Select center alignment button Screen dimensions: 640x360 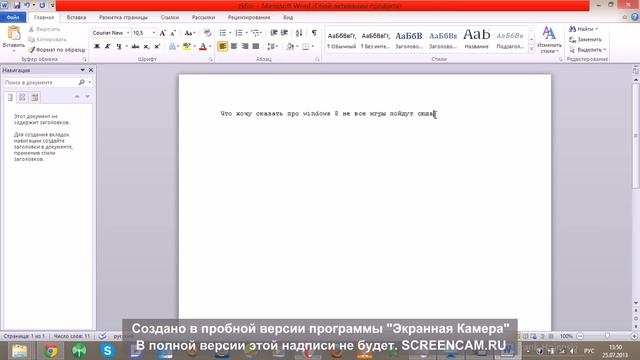pos(233,47)
